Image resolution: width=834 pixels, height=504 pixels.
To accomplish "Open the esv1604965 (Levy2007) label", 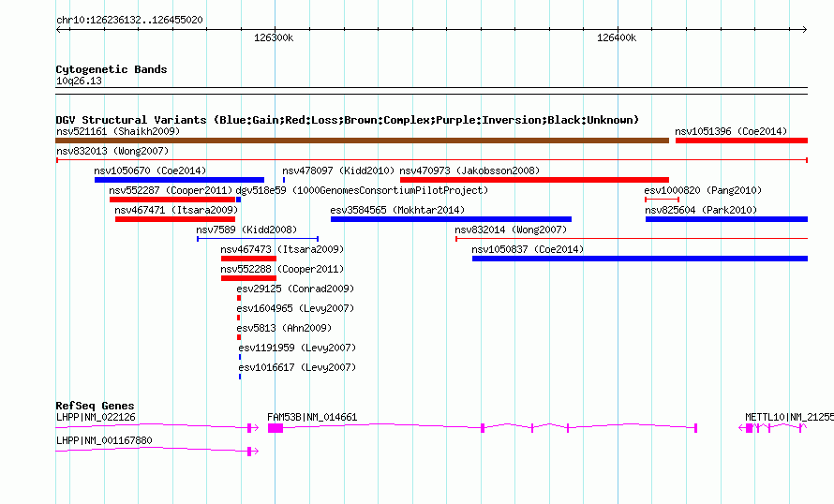I will coord(295,308).
